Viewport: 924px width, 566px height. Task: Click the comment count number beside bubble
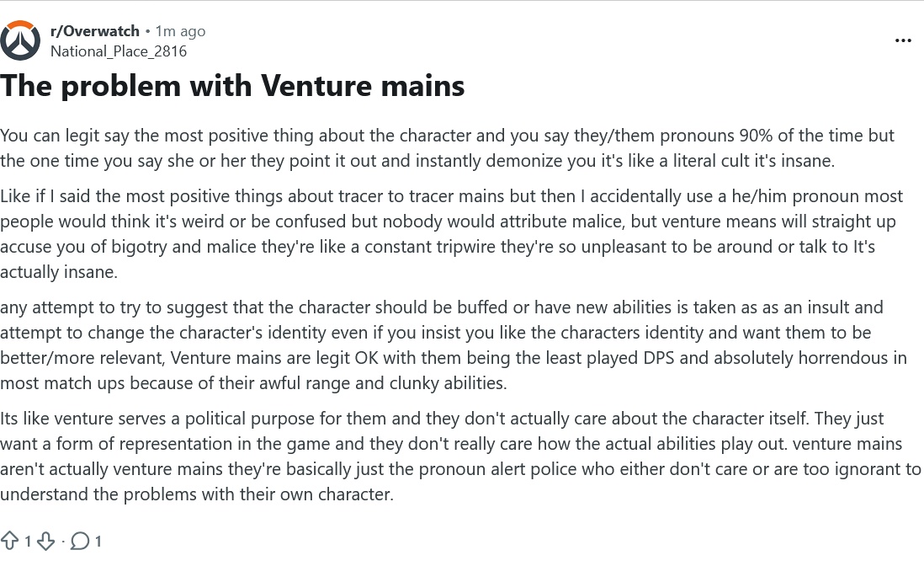pyautogui.click(x=98, y=542)
